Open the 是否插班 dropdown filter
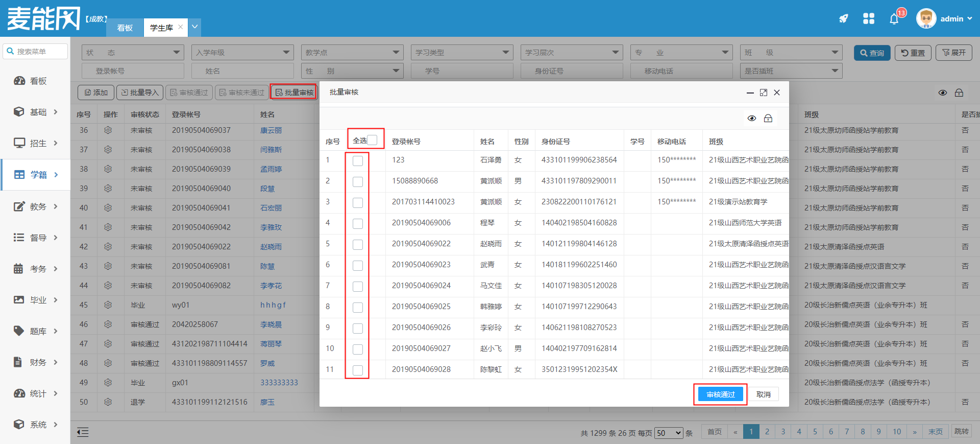Viewport: 980px width, 444px height. tap(791, 71)
